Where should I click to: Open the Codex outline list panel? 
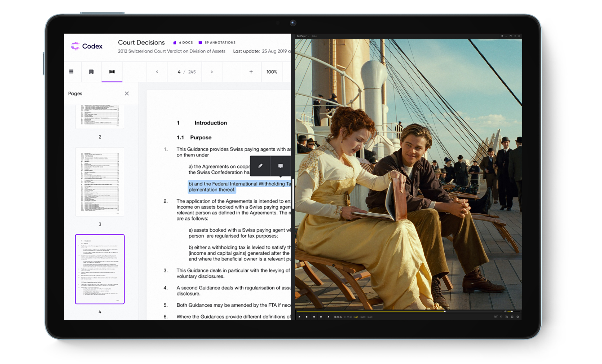click(x=71, y=72)
